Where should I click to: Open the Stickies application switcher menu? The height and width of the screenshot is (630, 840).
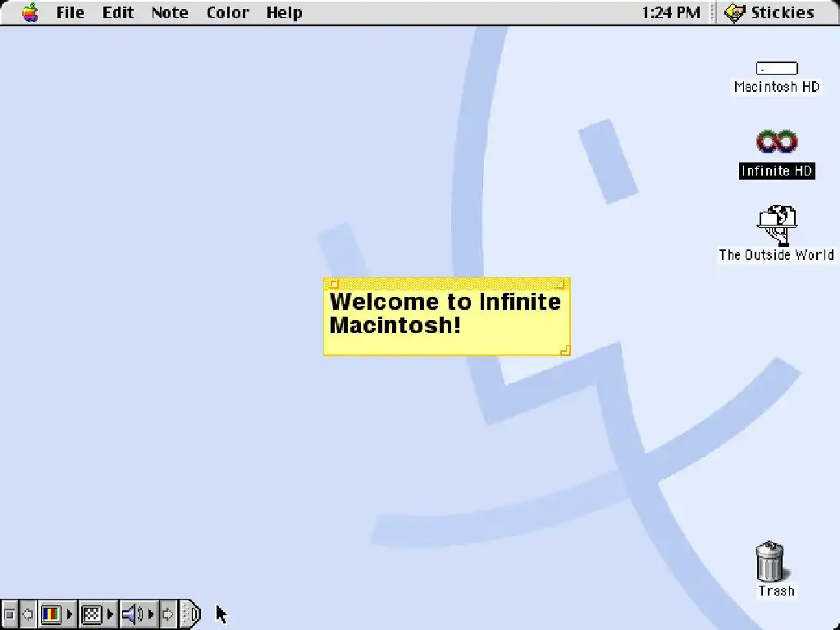pos(769,12)
